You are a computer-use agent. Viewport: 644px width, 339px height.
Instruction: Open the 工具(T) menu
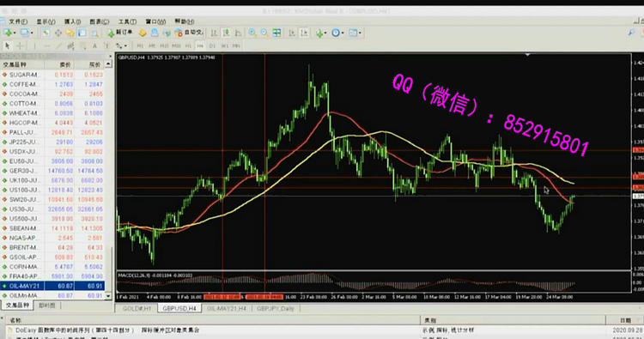127,21
